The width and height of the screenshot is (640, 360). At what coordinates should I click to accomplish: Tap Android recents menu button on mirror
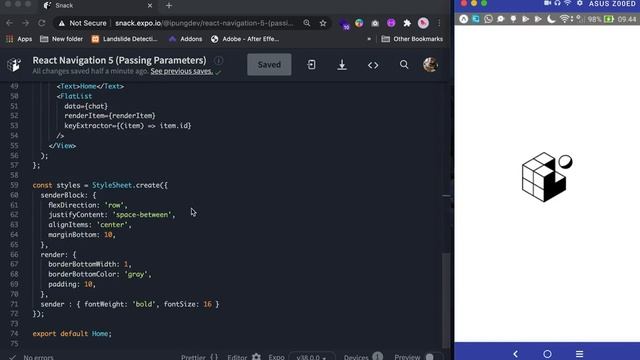579,354
